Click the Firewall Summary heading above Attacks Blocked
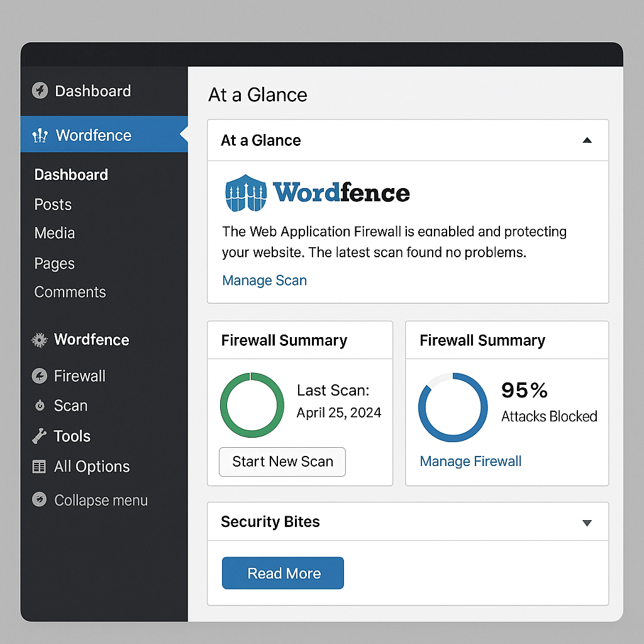Image resolution: width=644 pixels, height=644 pixels. pos(482,340)
